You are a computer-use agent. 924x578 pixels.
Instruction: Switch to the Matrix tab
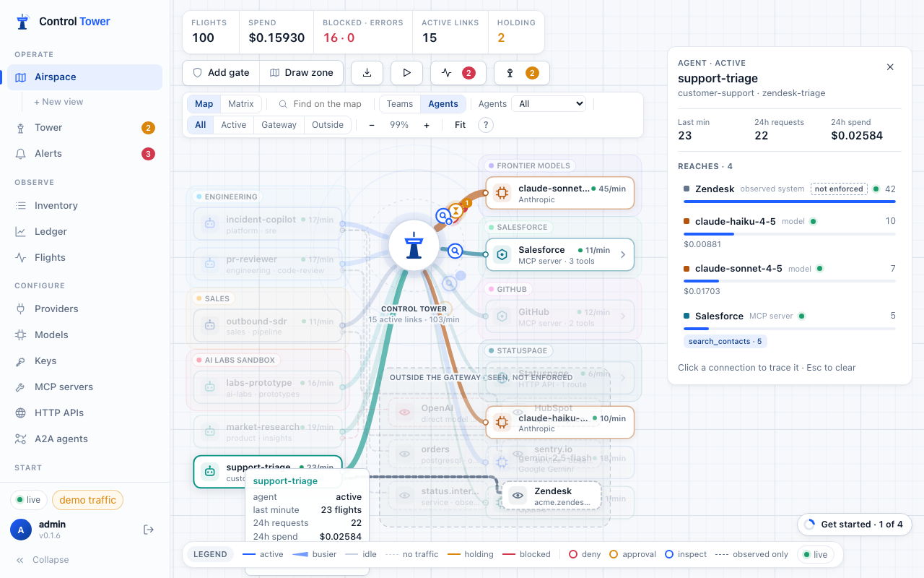pyautogui.click(x=241, y=104)
